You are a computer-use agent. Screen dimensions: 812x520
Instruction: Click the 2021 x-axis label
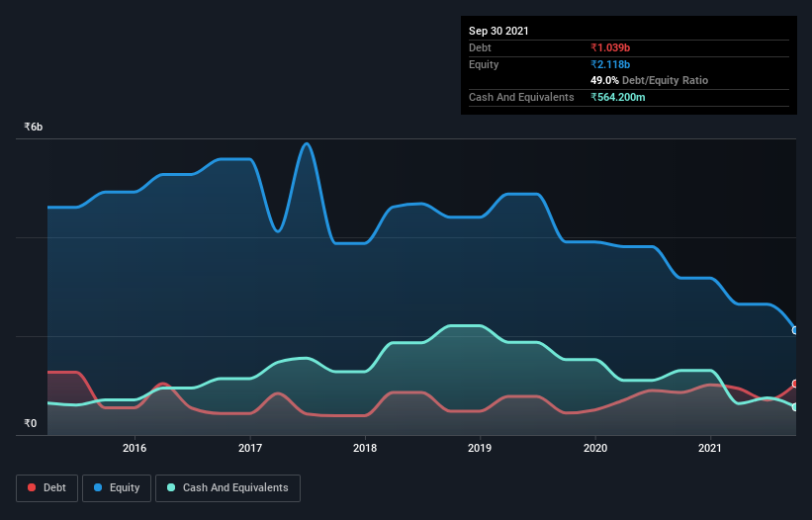(710, 449)
